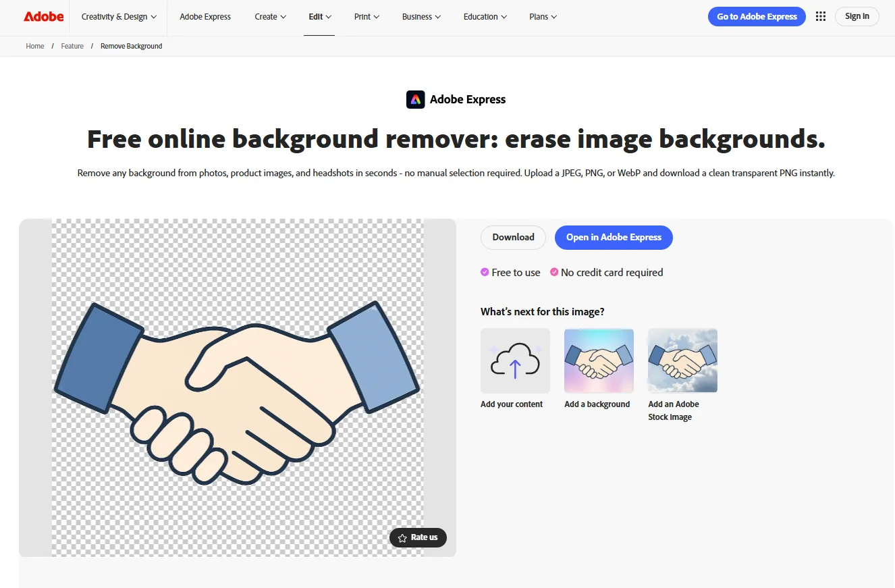Click 'Free to use' text
Image resolution: width=895 pixels, height=588 pixels.
pyautogui.click(x=516, y=273)
